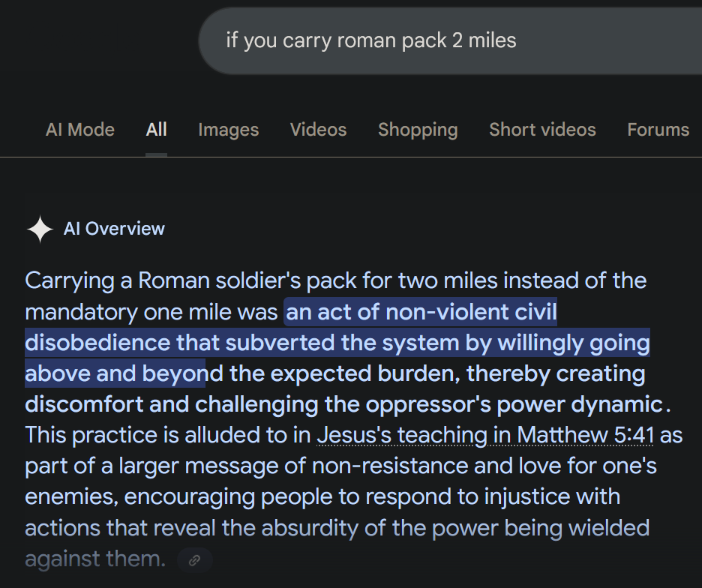Screen dimensions: 702x588
Task: Click the source link chip icon
Action: click(x=195, y=560)
